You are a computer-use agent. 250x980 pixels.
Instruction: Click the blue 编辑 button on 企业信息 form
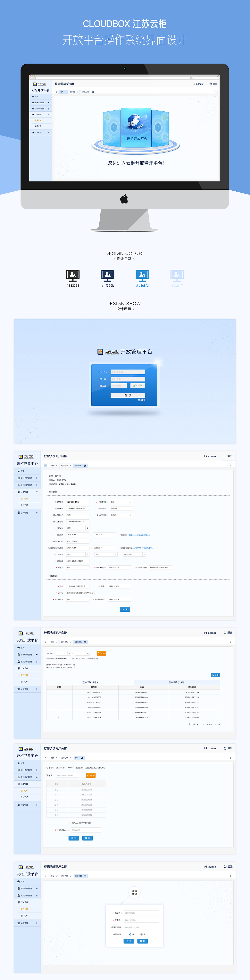pyautogui.click(x=125, y=609)
